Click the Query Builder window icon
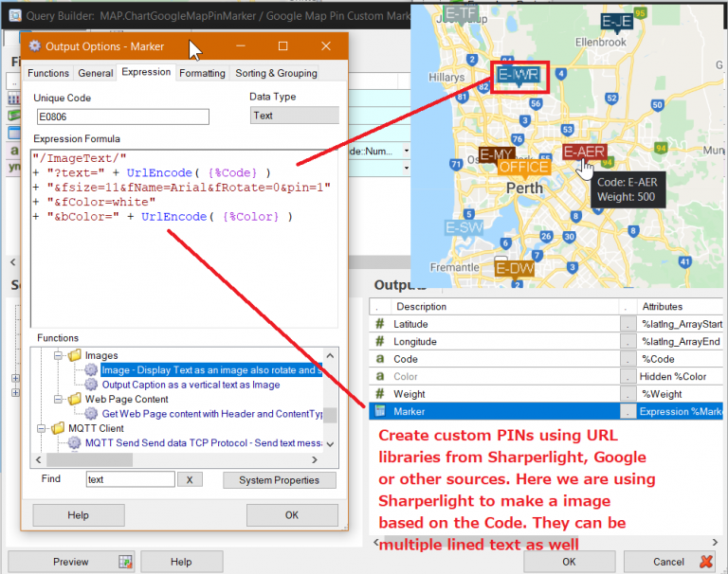The height and width of the screenshot is (574, 728). [x=15, y=16]
